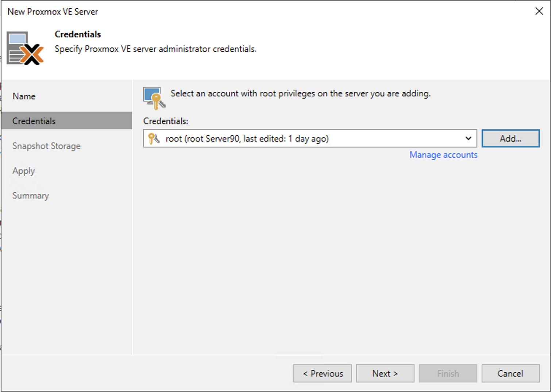Click the greyed-out Finish button
This screenshot has height=392, width=551.
(448, 373)
